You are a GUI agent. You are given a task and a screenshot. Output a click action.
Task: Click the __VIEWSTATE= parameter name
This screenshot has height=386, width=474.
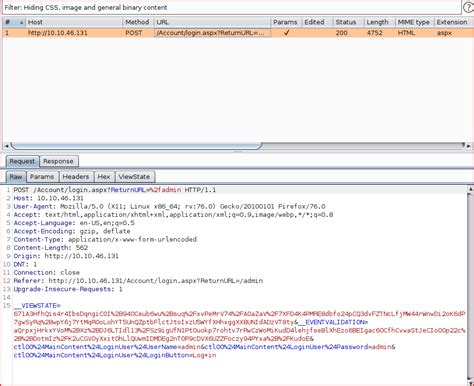click(x=37, y=306)
